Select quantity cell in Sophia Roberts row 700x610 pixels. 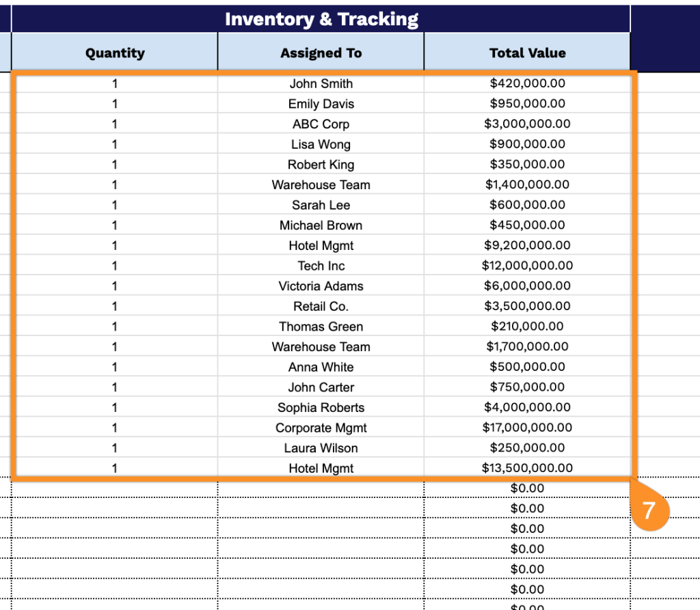coord(115,408)
